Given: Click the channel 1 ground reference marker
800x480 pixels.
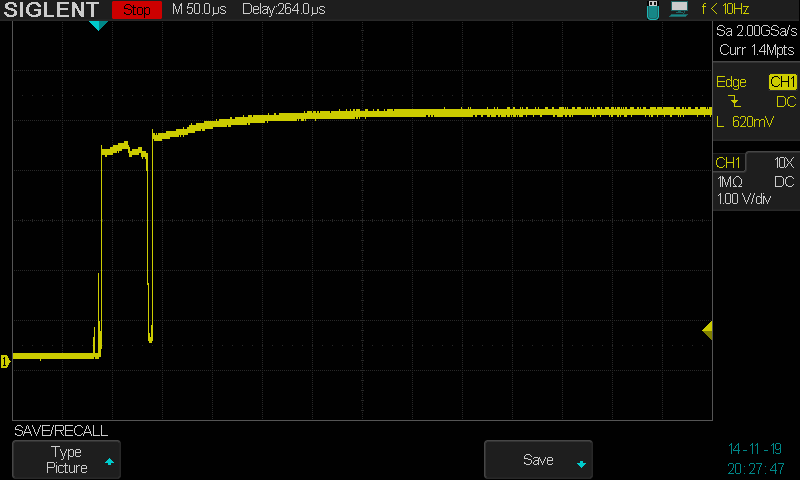Looking at the screenshot, I should pyautogui.click(x=5, y=360).
